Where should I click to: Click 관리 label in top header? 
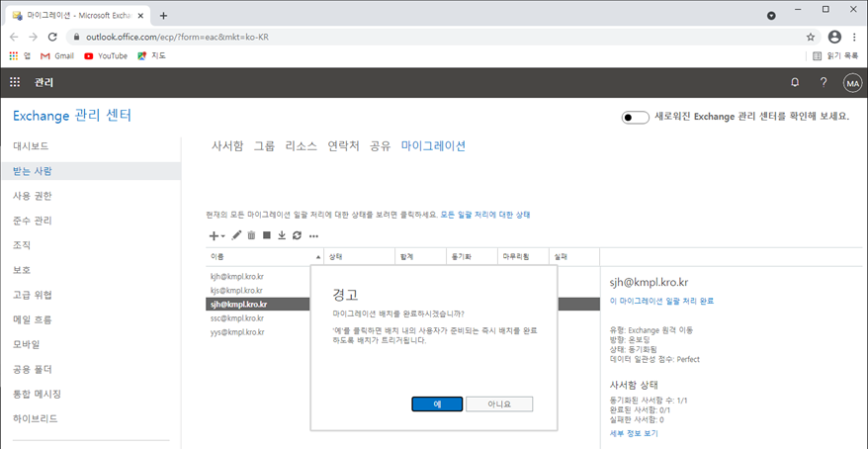(43, 83)
